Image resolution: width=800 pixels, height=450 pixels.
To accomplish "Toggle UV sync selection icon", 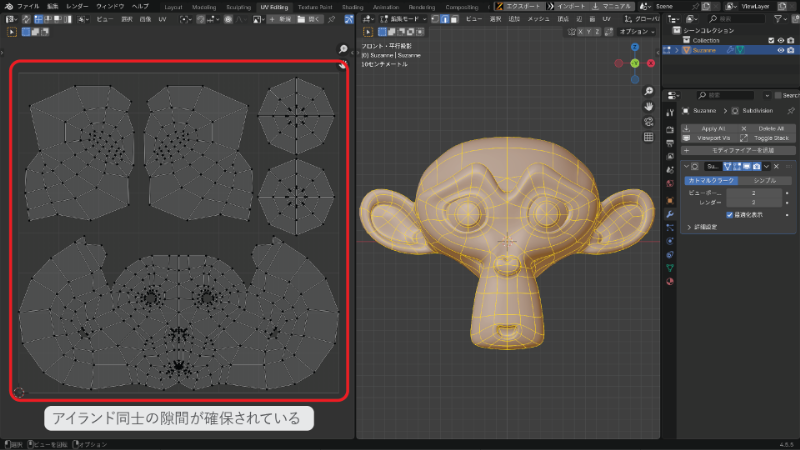I will click(x=27, y=19).
